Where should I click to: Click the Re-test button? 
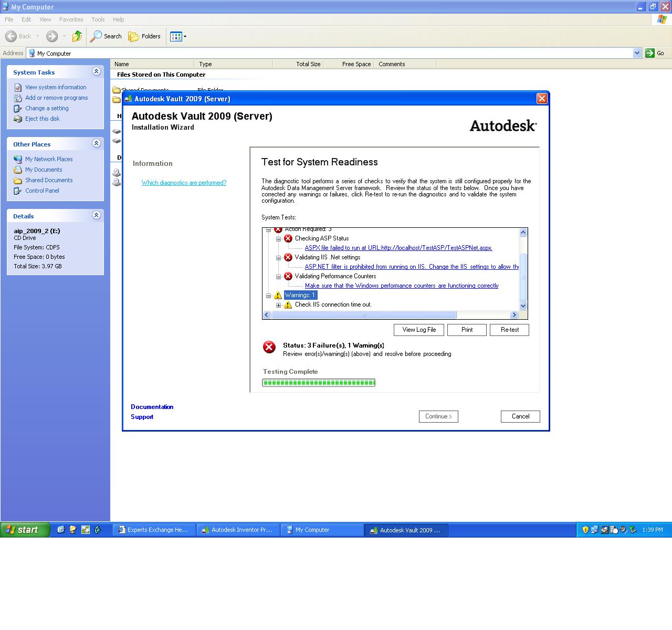[x=509, y=330]
